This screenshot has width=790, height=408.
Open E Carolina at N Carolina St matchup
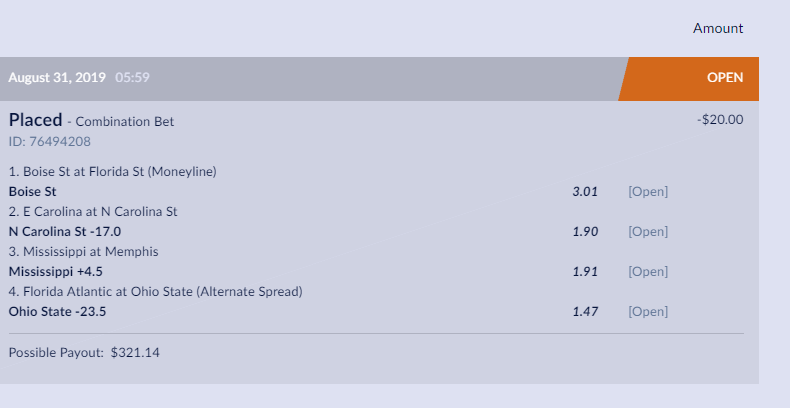click(93, 212)
